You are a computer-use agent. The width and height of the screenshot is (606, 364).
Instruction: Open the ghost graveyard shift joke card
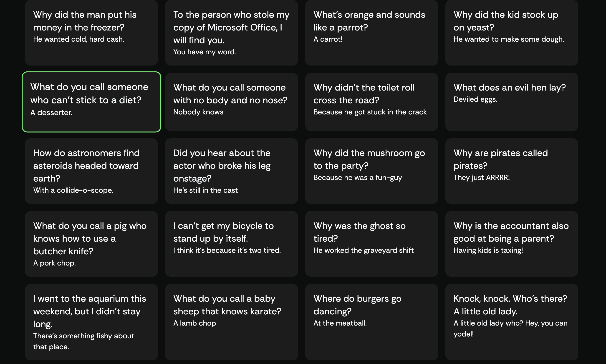(x=371, y=244)
